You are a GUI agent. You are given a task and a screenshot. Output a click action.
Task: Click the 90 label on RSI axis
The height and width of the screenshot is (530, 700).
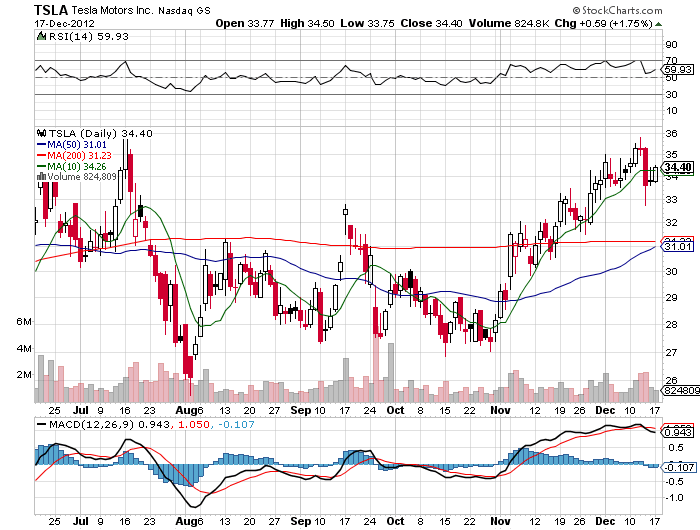point(671,44)
